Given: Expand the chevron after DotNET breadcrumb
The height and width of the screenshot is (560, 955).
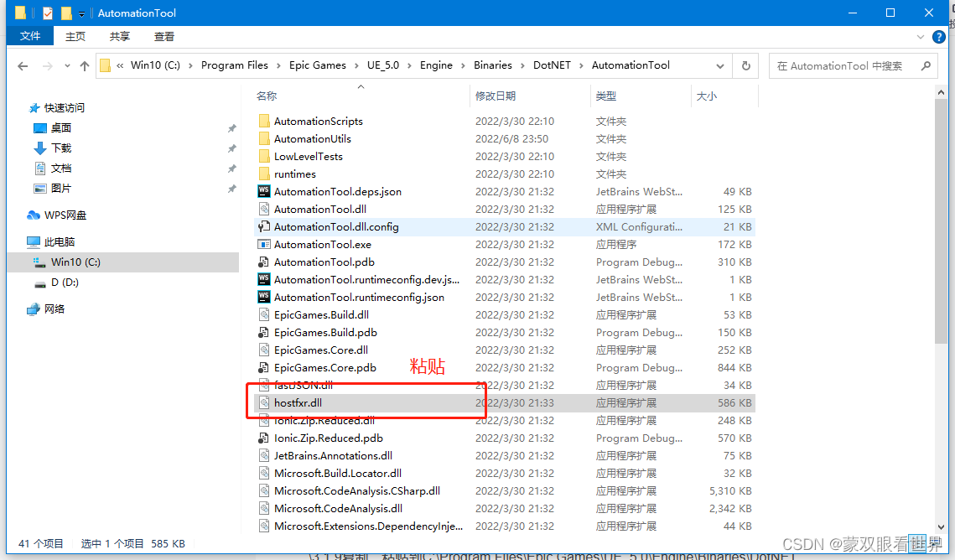Looking at the screenshot, I should click(582, 65).
